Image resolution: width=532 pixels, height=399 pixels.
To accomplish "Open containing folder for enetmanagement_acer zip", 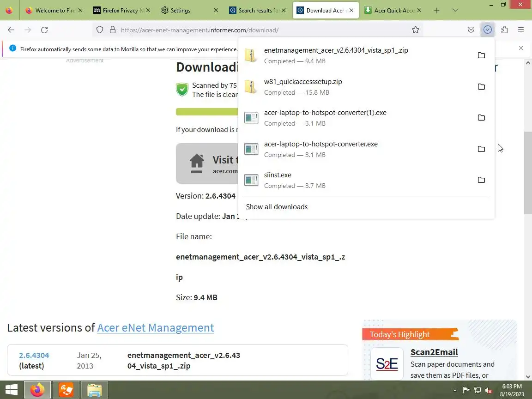I will click(x=481, y=55).
